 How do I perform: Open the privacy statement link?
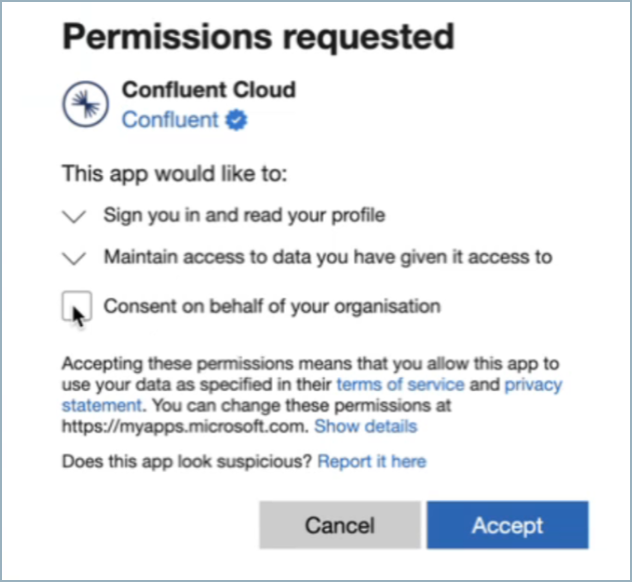pyautogui.click(x=531, y=385)
